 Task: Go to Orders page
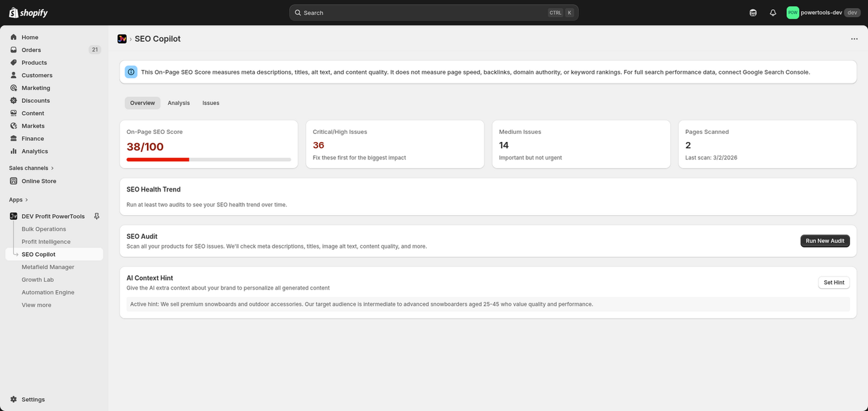coord(31,50)
